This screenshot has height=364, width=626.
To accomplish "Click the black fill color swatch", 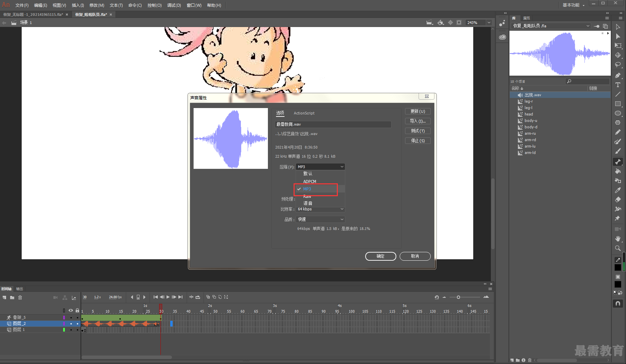I will tap(618, 285).
